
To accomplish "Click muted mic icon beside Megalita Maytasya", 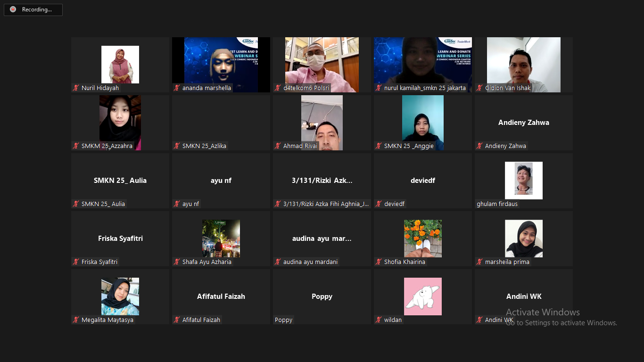I will (x=75, y=320).
